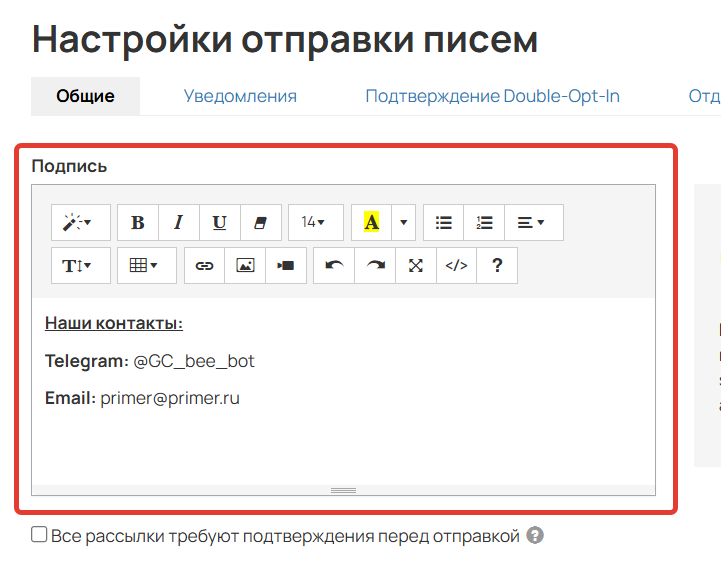Insert an unordered bullet list
This screenshot has width=721, height=563.
[x=443, y=223]
